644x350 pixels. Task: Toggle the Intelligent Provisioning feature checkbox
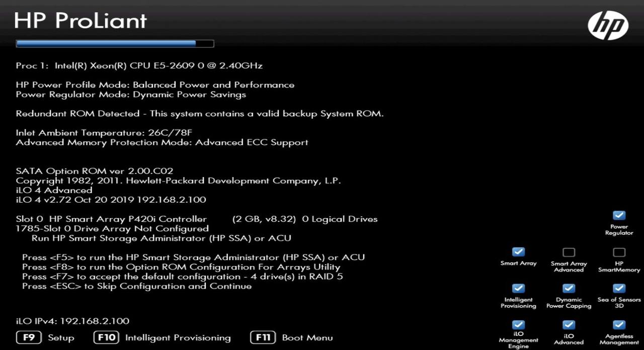[518, 288]
